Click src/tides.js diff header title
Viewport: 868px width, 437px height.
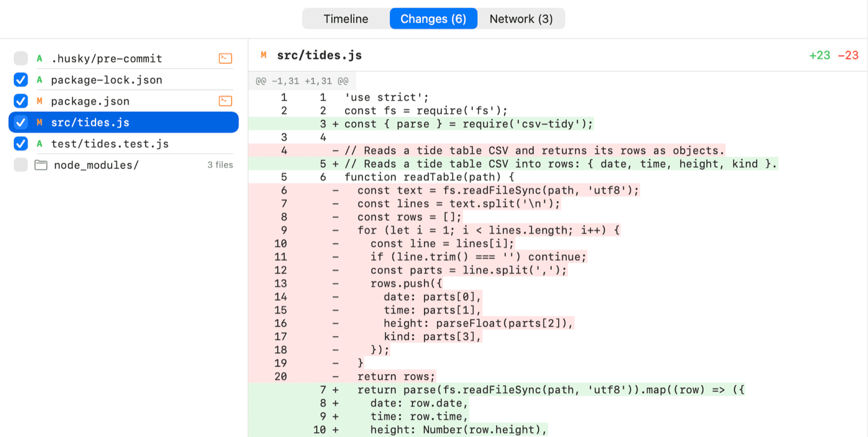tap(319, 55)
